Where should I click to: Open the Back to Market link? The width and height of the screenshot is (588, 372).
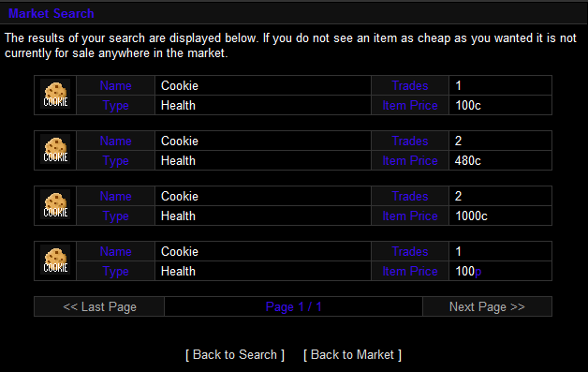click(x=352, y=355)
